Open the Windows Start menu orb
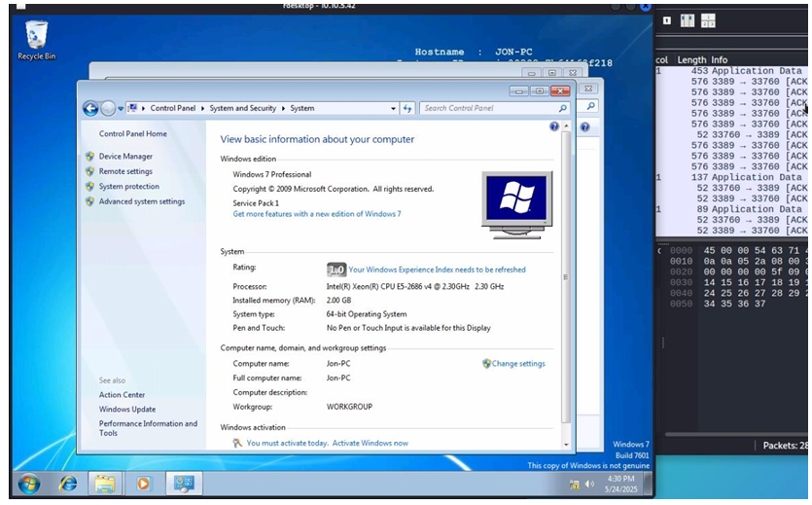The width and height of the screenshot is (812, 505). pyautogui.click(x=29, y=484)
